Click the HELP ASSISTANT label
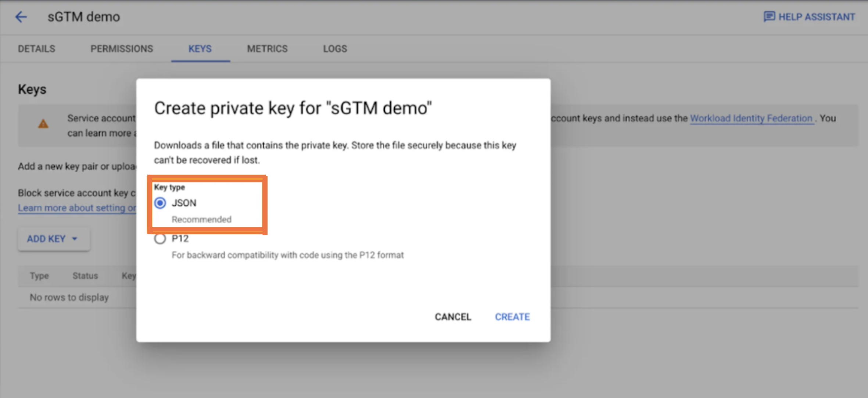The image size is (868, 398). pyautogui.click(x=817, y=17)
